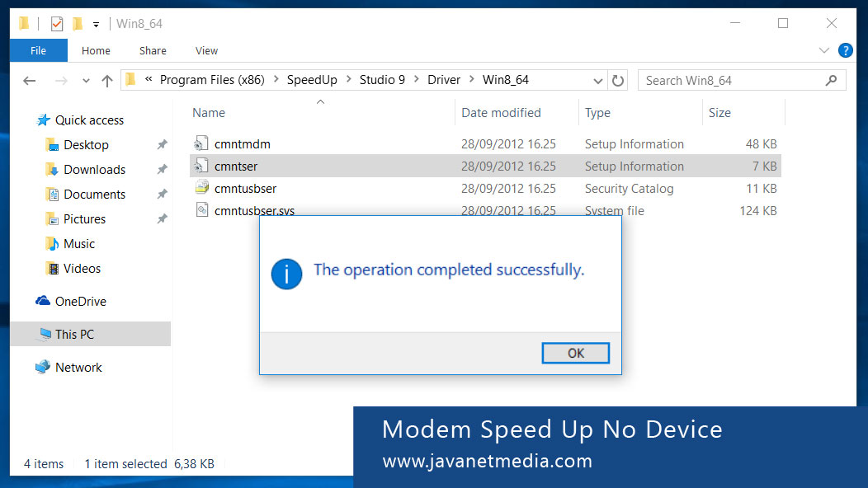Screen dimensions: 868x488
Task: Unpin Pictures from Quick access
Action: [163, 218]
